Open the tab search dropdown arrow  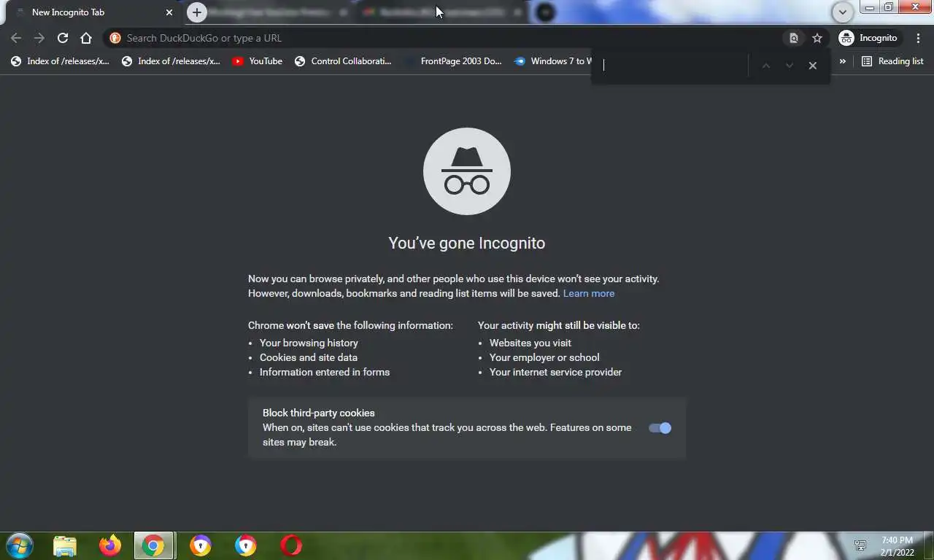(x=843, y=12)
